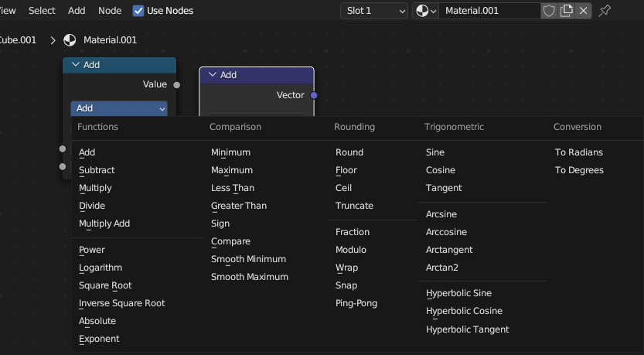Viewport: 644px width, 355px height.
Task: Open the Select menu
Action: point(42,11)
